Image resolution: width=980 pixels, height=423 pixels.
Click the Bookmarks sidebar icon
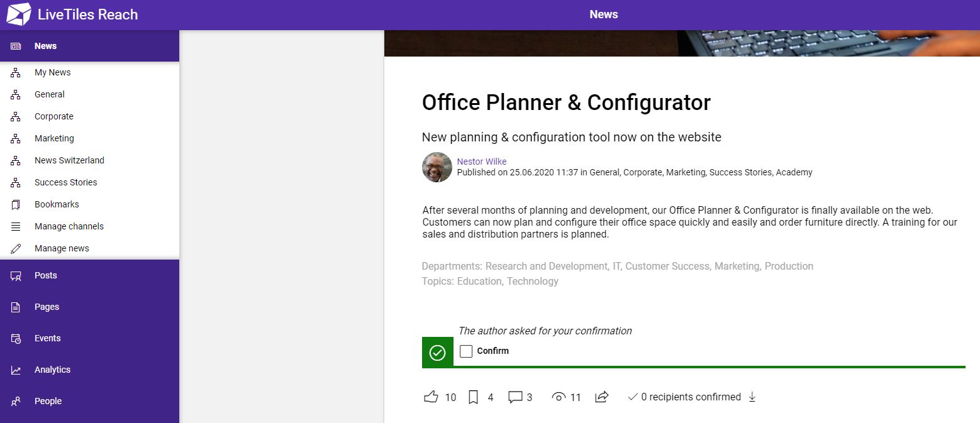[16, 204]
